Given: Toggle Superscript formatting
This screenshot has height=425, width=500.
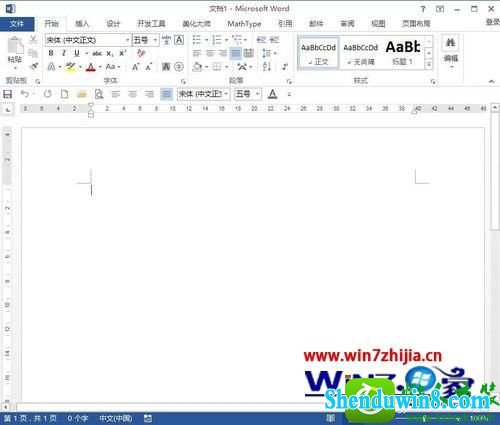Looking at the screenshot, I should (123, 53).
